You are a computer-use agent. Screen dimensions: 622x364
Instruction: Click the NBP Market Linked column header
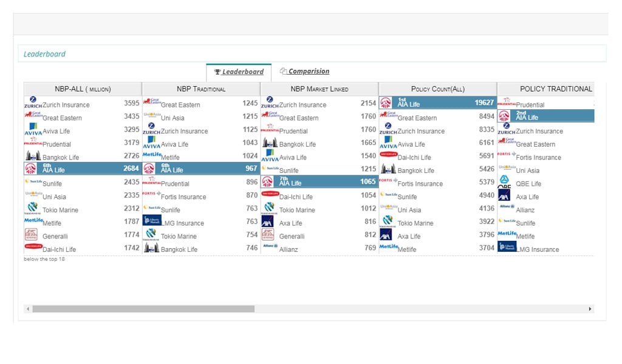click(320, 89)
